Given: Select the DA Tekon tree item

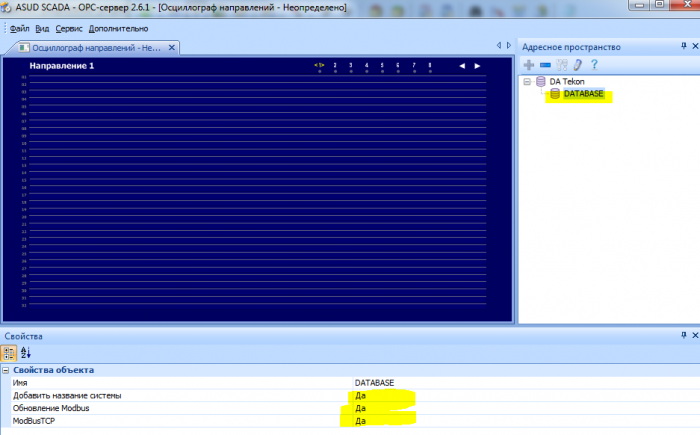Looking at the screenshot, I should [567, 82].
